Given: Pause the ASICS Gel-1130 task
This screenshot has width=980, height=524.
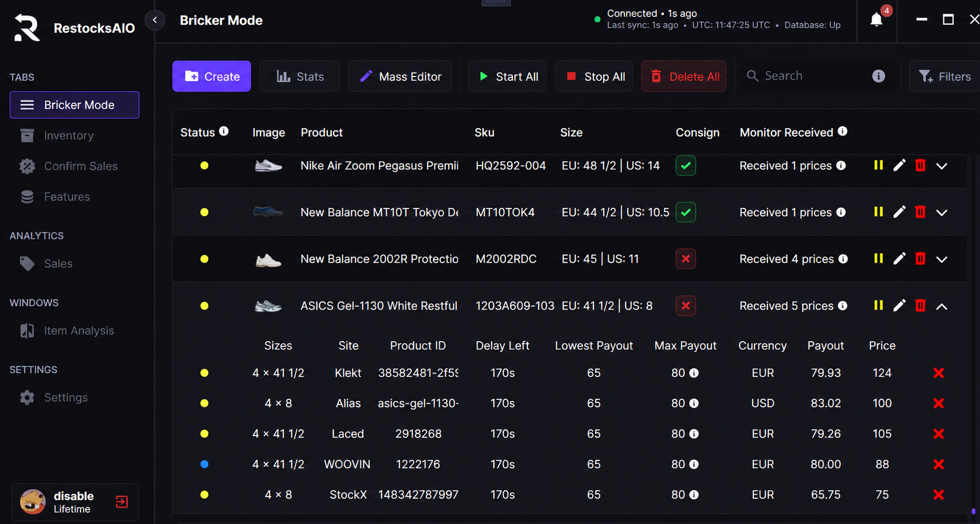Looking at the screenshot, I should tap(878, 306).
